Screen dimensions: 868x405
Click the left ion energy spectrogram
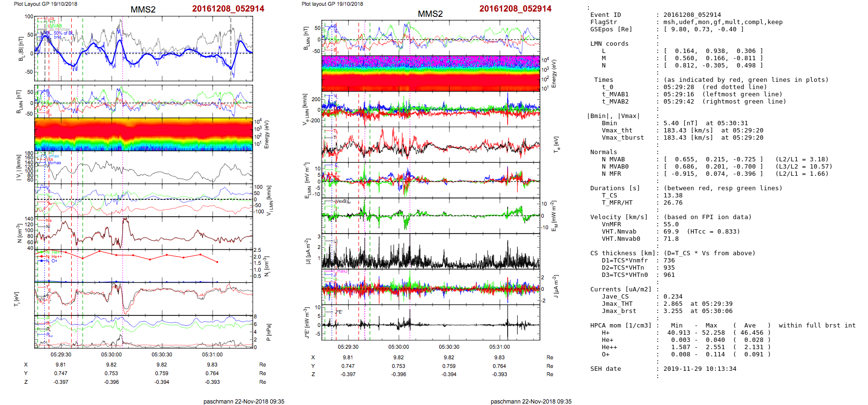tap(143, 134)
